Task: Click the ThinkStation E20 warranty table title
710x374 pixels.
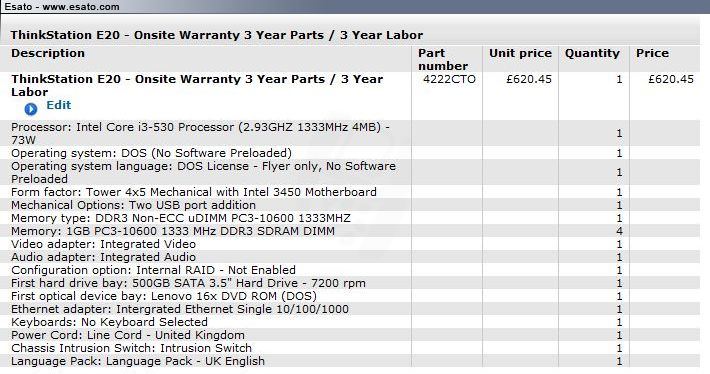Action: click(x=216, y=35)
